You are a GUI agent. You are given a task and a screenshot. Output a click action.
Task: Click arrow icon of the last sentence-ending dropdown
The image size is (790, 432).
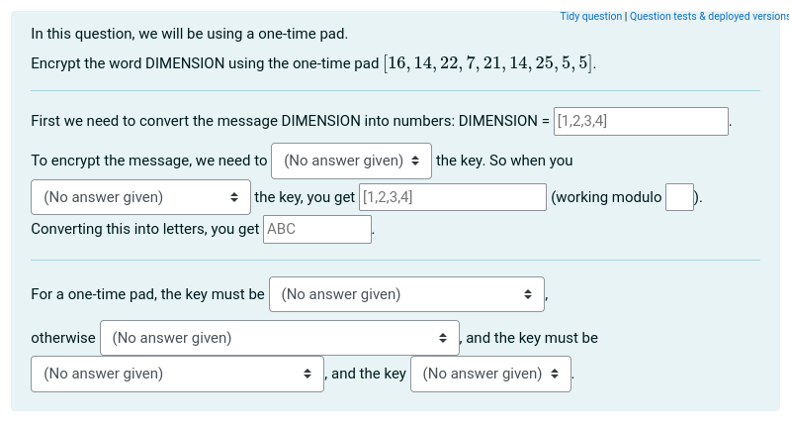pyautogui.click(x=556, y=374)
